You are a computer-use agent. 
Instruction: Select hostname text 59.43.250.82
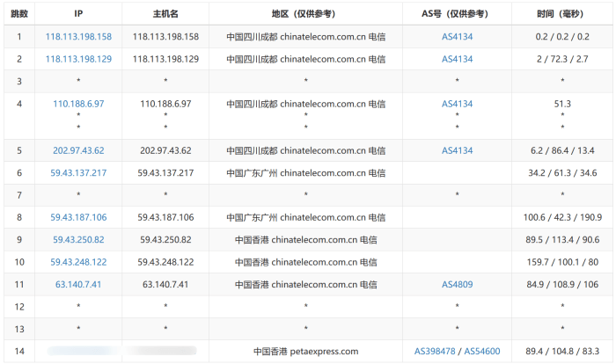coord(165,240)
